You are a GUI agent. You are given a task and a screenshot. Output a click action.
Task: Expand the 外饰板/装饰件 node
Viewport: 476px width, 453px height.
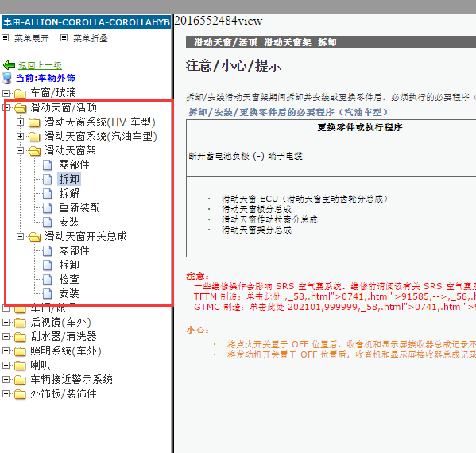coord(6,393)
